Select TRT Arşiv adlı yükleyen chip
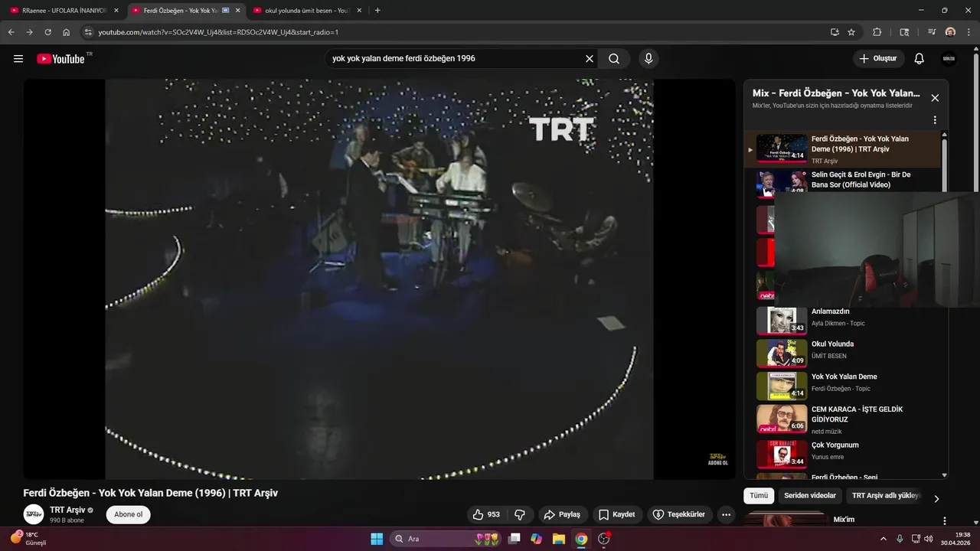The image size is (980, 551). [886, 496]
